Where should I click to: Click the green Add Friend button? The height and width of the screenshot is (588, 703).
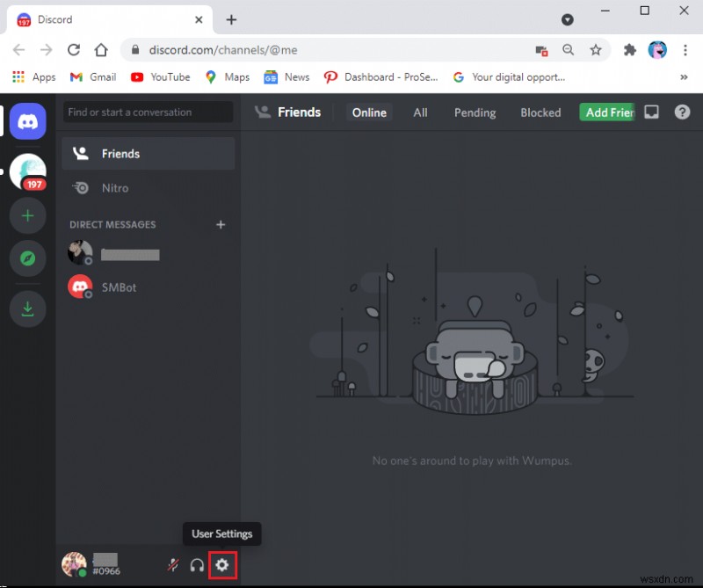point(607,112)
